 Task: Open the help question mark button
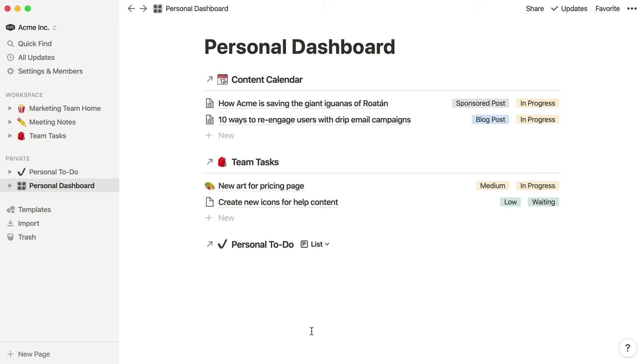pyautogui.click(x=628, y=348)
